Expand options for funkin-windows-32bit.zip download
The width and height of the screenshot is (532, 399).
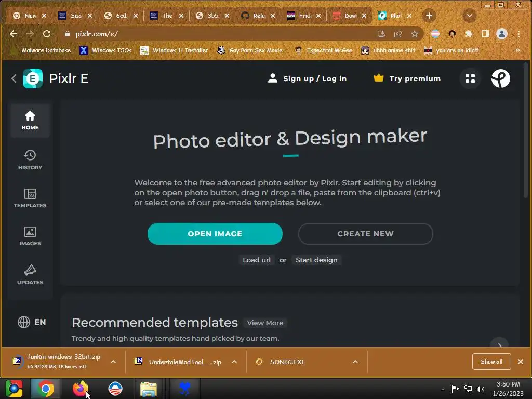[x=113, y=362]
